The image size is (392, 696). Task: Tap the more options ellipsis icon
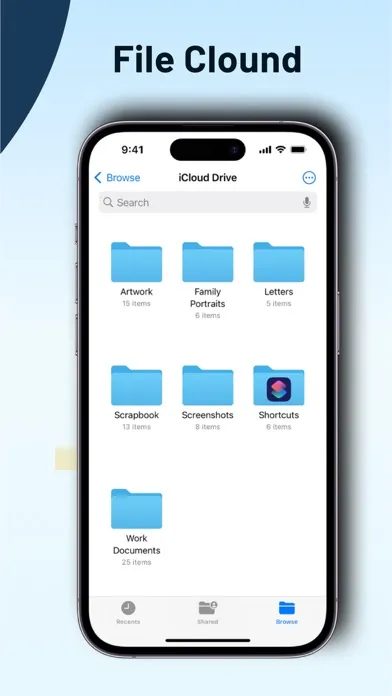click(309, 178)
